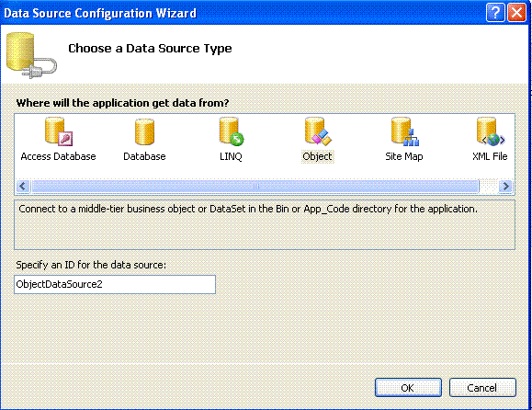532x410 pixels.
Task: Focus the data source ID text field
Action: pos(115,284)
